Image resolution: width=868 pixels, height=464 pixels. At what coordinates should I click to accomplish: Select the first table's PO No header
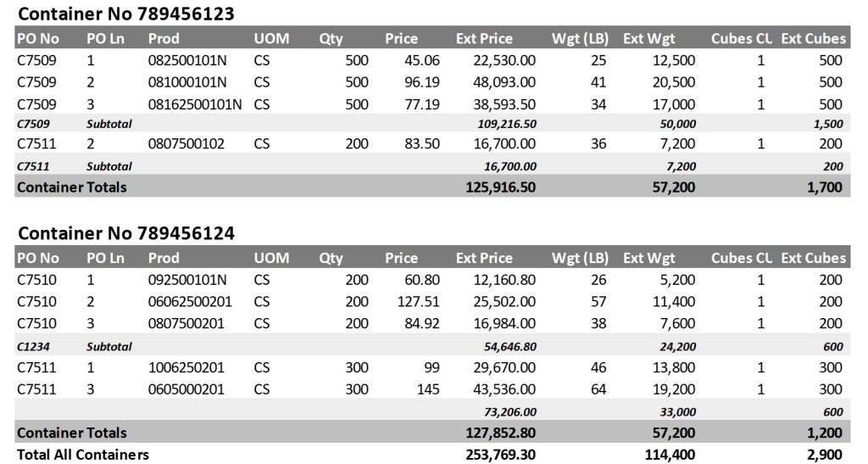38,38
